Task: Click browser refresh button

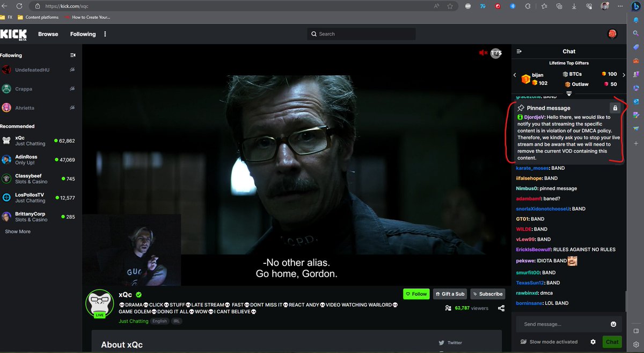Action: click(19, 6)
